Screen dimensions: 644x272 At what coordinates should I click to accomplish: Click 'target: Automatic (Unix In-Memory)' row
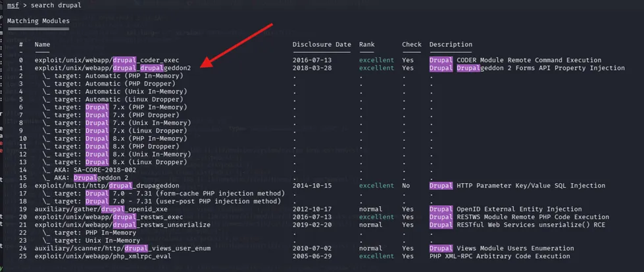[x=114, y=92]
